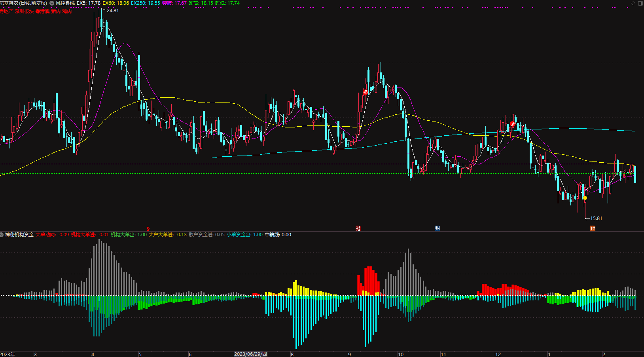Select the yellow dot marker at the low
Viewport: 644px width, 357px height.
click(x=585, y=198)
